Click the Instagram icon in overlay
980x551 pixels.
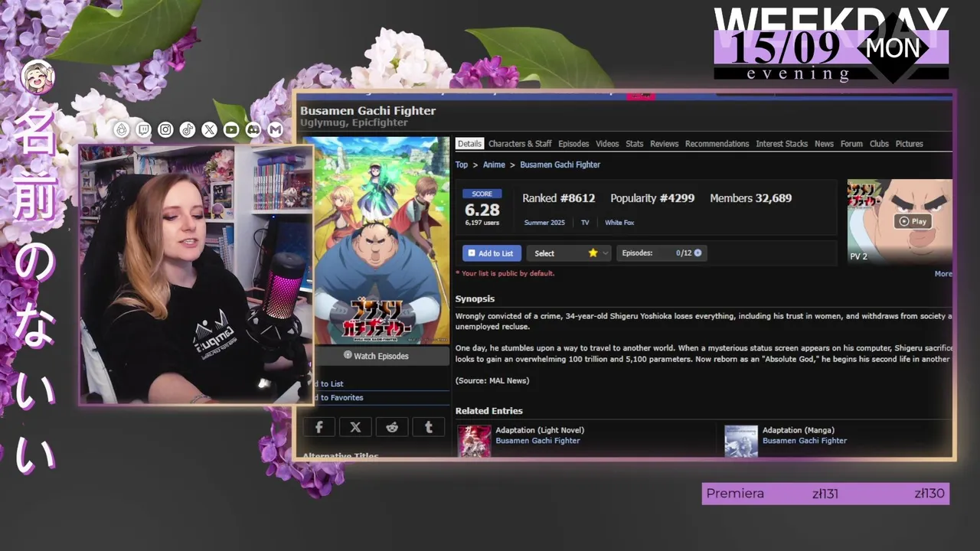tap(165, 130)
